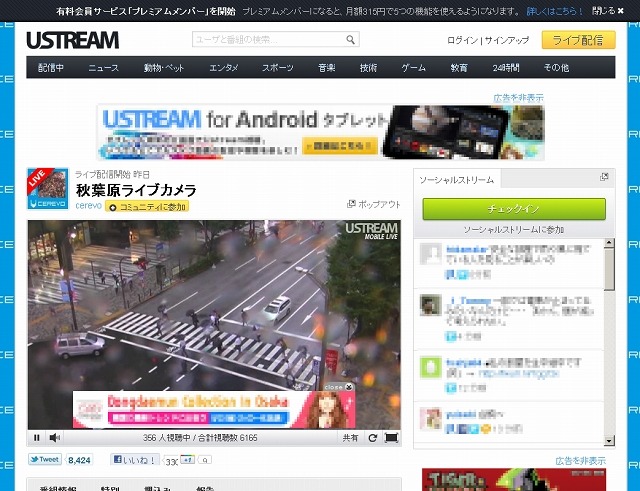Enter fullscreen video mode
This screenshot has height=491, width=640.
click(x=391, y=438)
